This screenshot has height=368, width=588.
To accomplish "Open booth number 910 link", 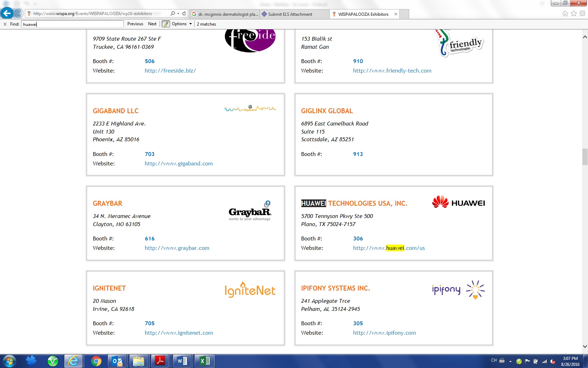I will [x=358, y=61].
